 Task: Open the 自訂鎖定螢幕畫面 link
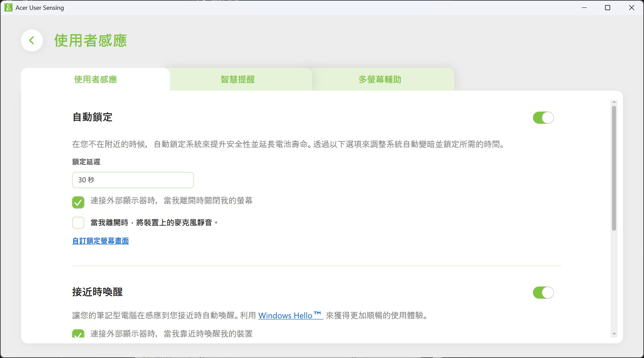(x=101, y=241)
